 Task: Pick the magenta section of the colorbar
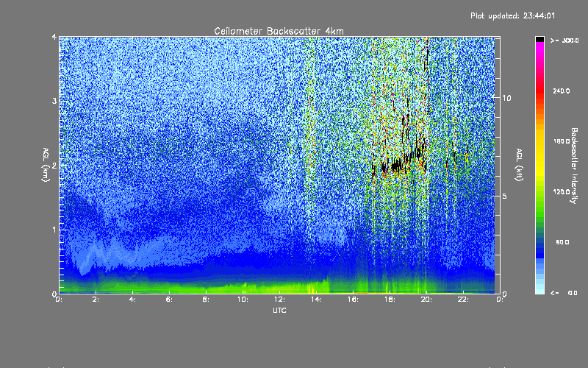tap(539, 51)
